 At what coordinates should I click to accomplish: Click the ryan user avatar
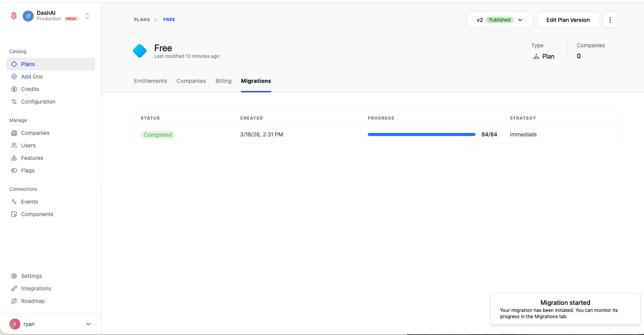15,324
